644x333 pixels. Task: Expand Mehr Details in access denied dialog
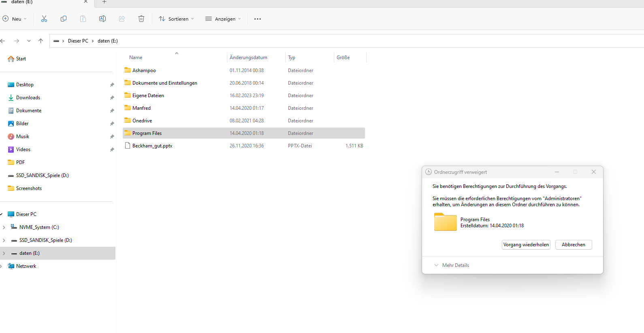(452, 265)
